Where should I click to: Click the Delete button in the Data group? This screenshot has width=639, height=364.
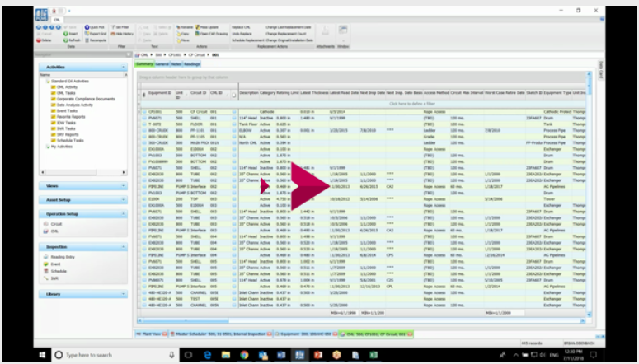point(44,40)
